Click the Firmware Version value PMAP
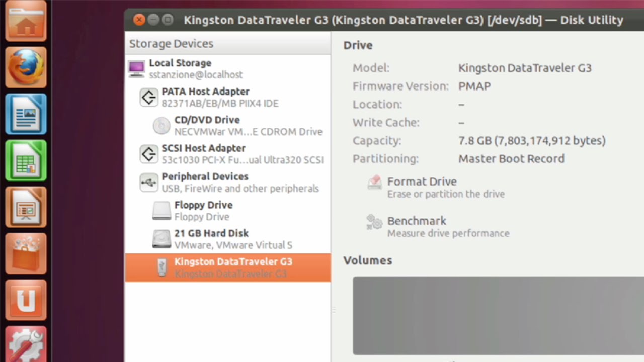The image size is (644, 362). (x=474, y=86)
